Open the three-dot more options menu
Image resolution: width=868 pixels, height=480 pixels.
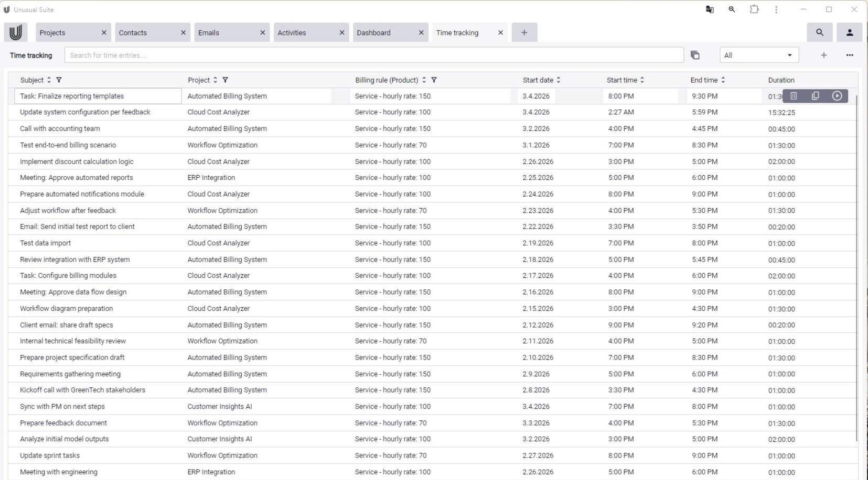pyautogui.click(x=849, y=55)
